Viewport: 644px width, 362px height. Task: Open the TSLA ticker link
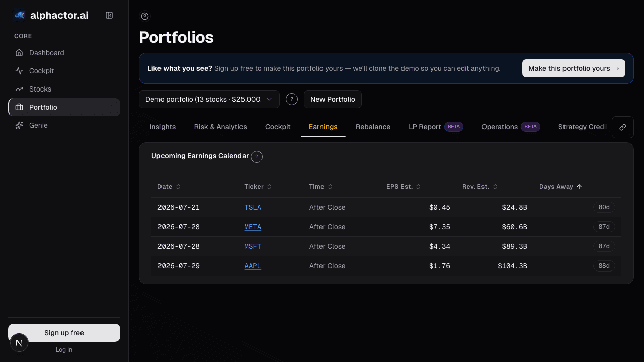(x=253, y=207)
